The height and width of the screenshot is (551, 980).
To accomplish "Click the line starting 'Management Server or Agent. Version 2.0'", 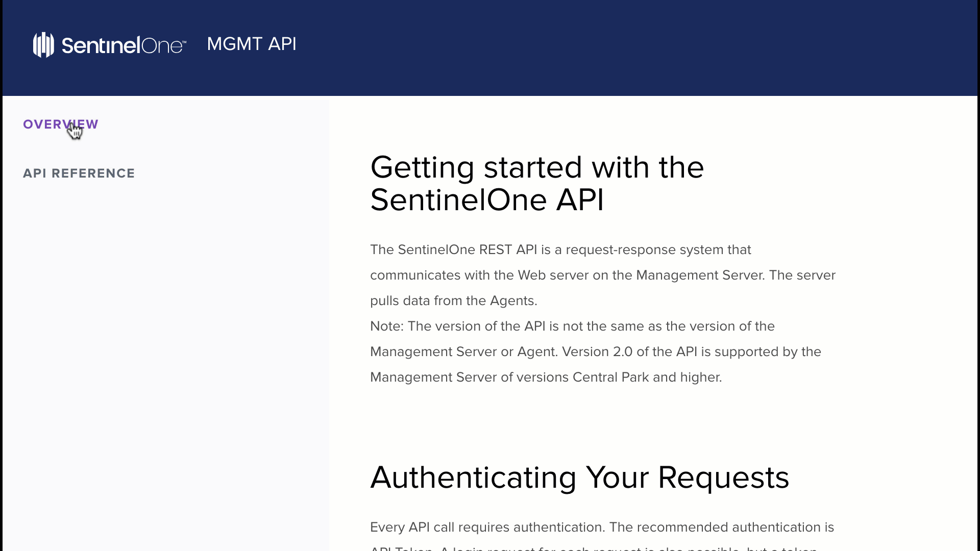I will tap(596, 352).
